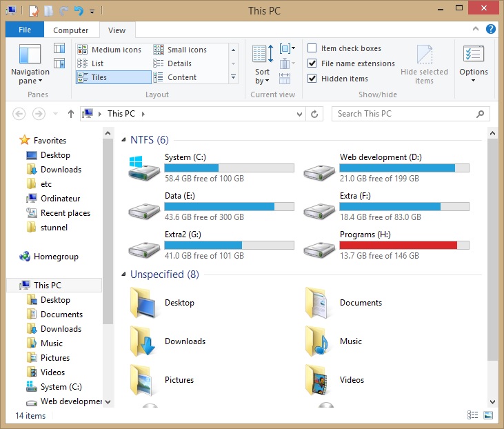Screen dimensions: 504x429
Task: Expand the layout gallery More arrow
Action: (x=233, y=77)
